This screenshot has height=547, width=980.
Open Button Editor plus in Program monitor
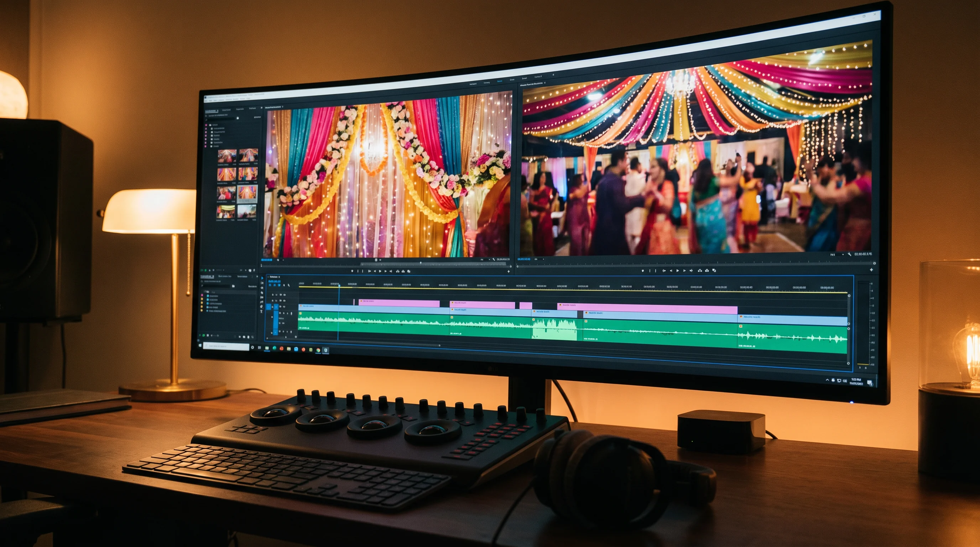pos(872,270)
